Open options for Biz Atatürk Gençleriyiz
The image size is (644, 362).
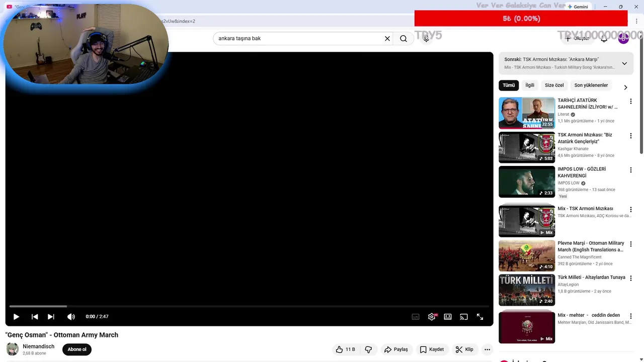pos(630,136)
